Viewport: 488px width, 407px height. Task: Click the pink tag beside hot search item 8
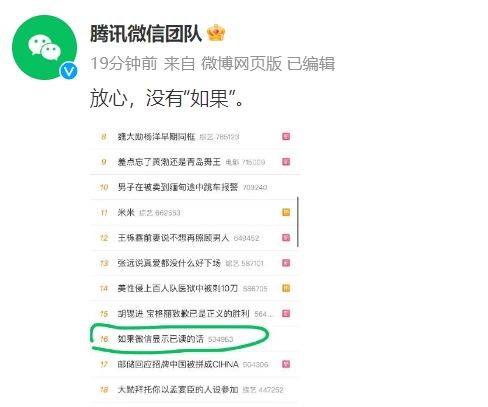click(286, 136)
